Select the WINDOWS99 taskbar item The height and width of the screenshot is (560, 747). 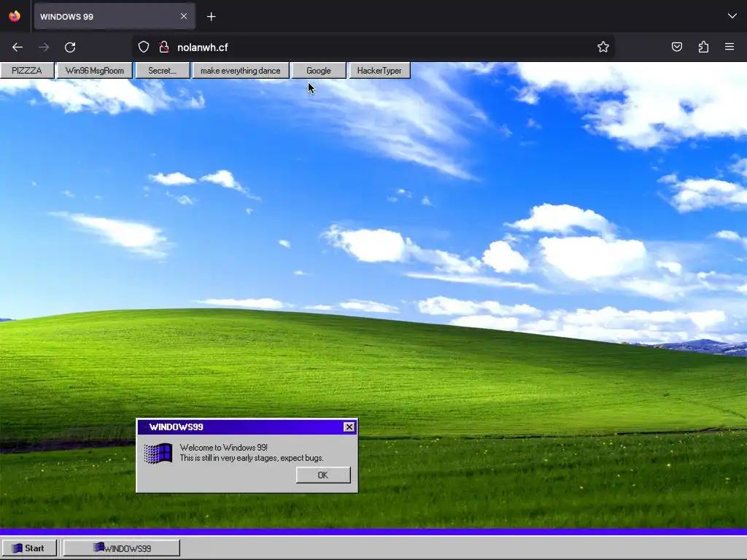pos(122,548)
